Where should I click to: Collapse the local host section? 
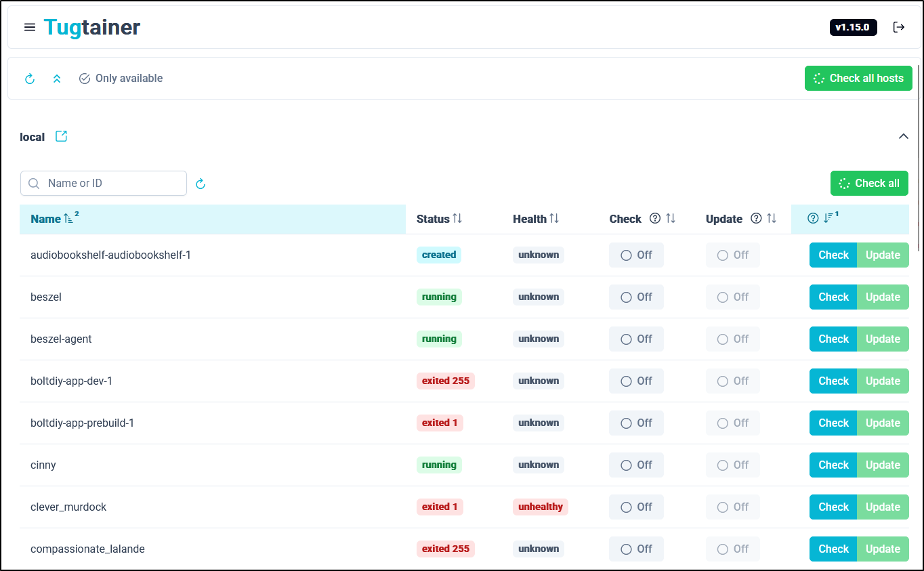coord(903,136)
